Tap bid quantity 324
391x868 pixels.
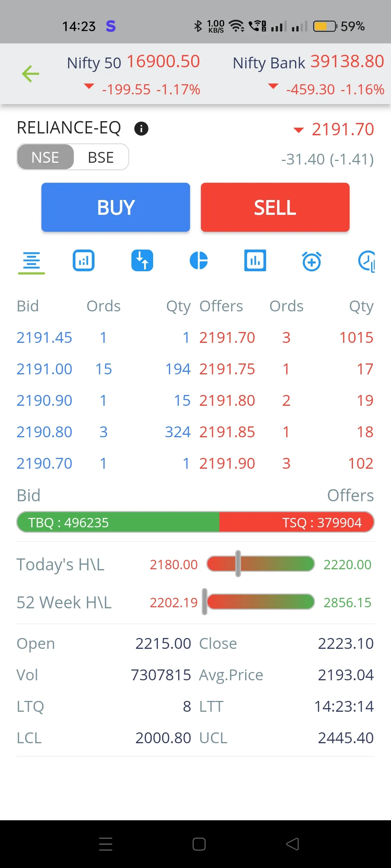tap(178, 432)
